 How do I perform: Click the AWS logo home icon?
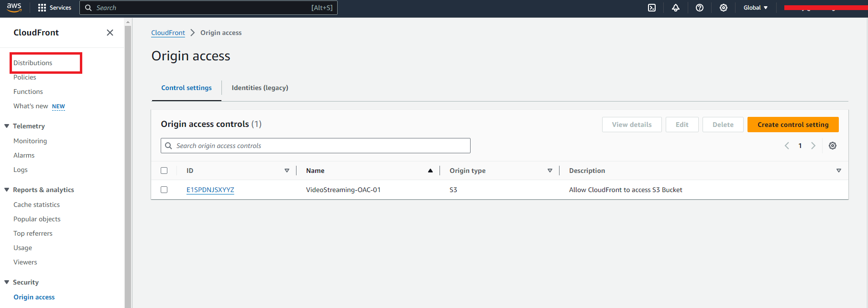[x=14, y=8]
